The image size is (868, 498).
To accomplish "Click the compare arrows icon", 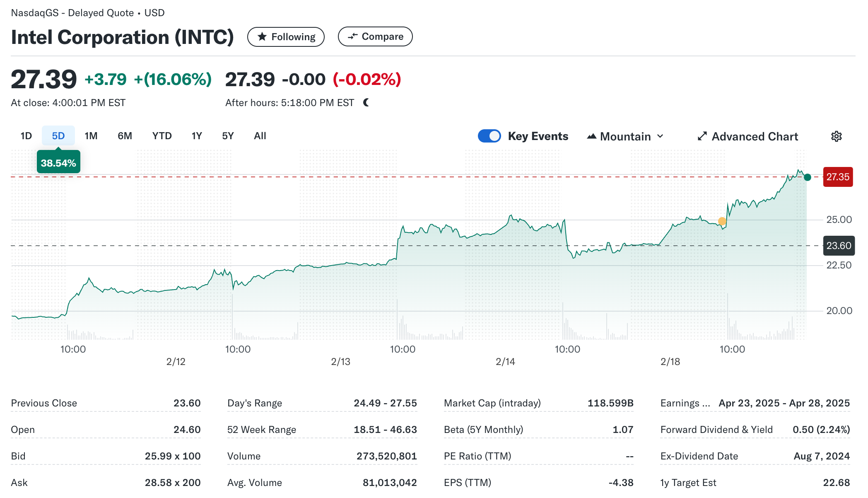I will pos(352,36).
